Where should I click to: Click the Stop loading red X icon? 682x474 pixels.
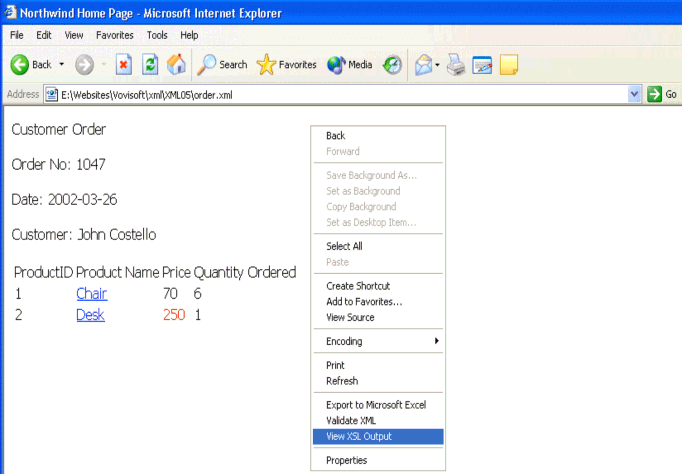pyautogui.click(x=124, y=65)
